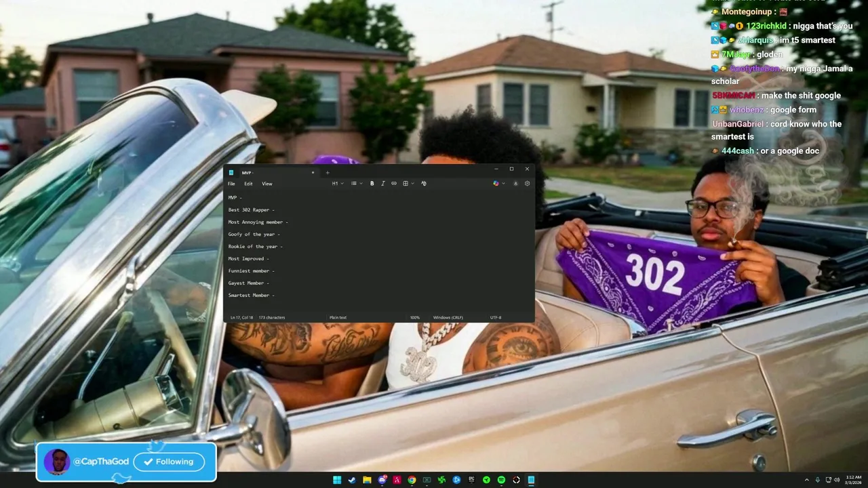Close the MVP tab
This screenshot has width=868, height=488.
coord(313,172)
